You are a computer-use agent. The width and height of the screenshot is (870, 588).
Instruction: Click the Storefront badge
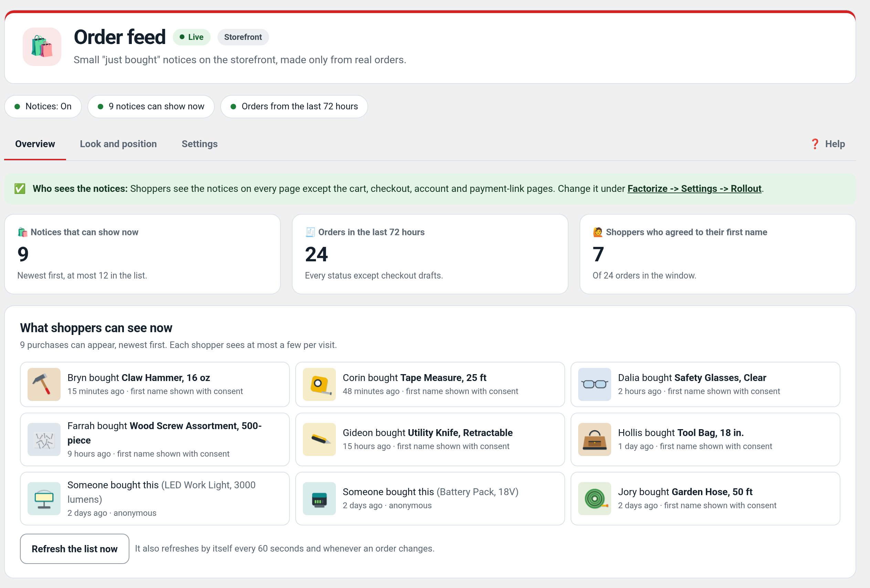tap(243, 37)
